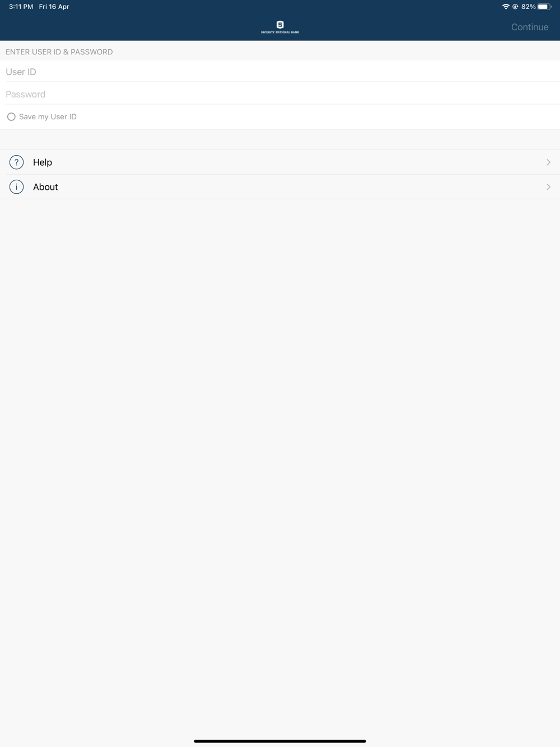The width and height of the screenshot is (560, 747).
Task: Click the Help question mark icon
Action: 17,162
